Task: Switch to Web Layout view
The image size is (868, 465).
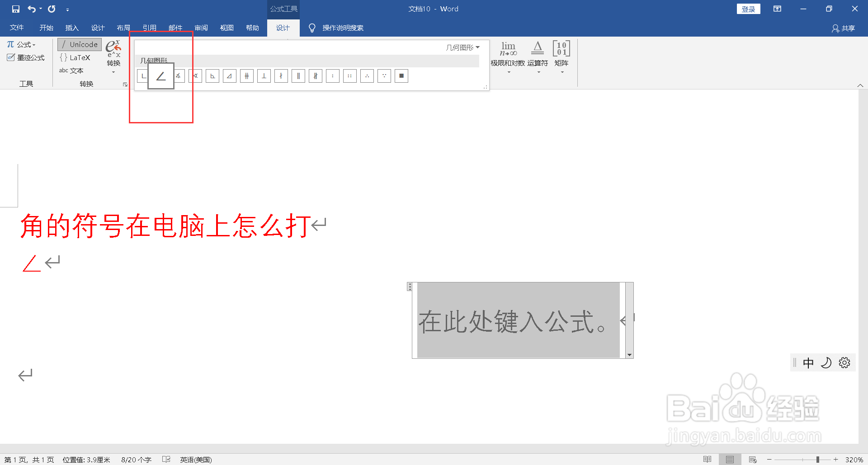Action: pyautogui.click(x=753, y=459)
